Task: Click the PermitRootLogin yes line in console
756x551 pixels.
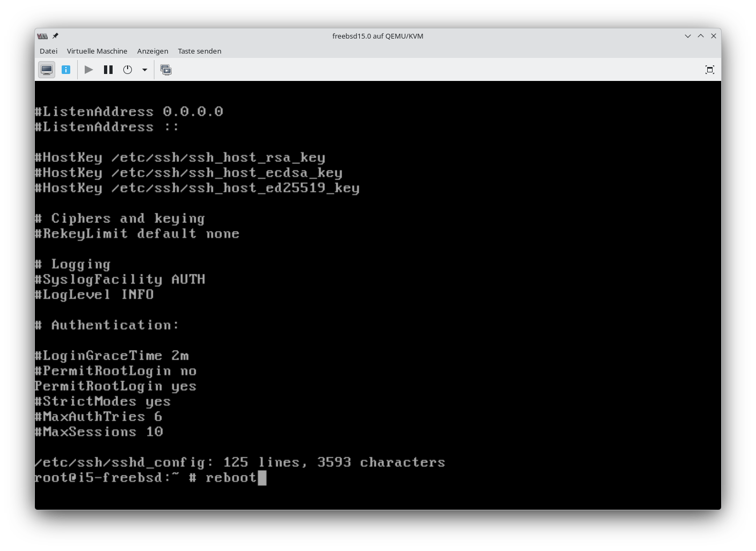Action: click(115, 386)
